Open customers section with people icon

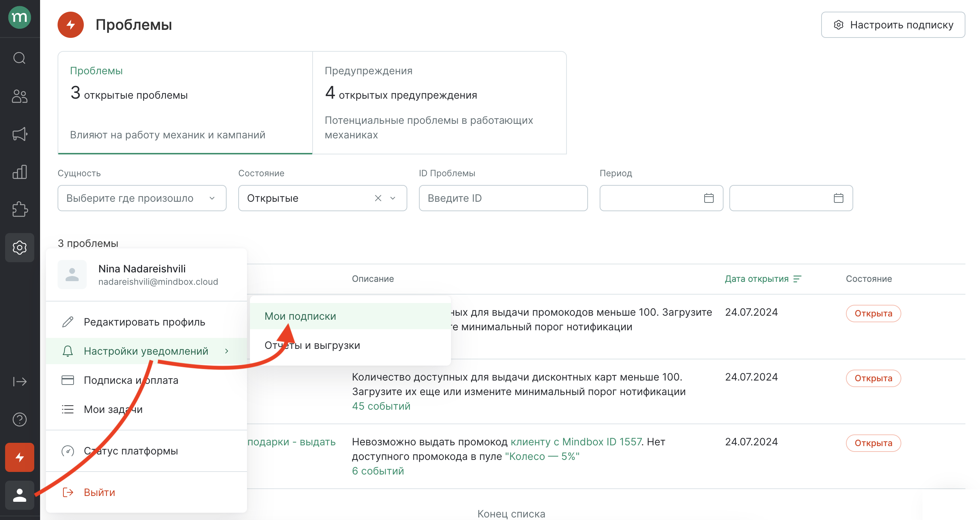(x=19, y=96)
